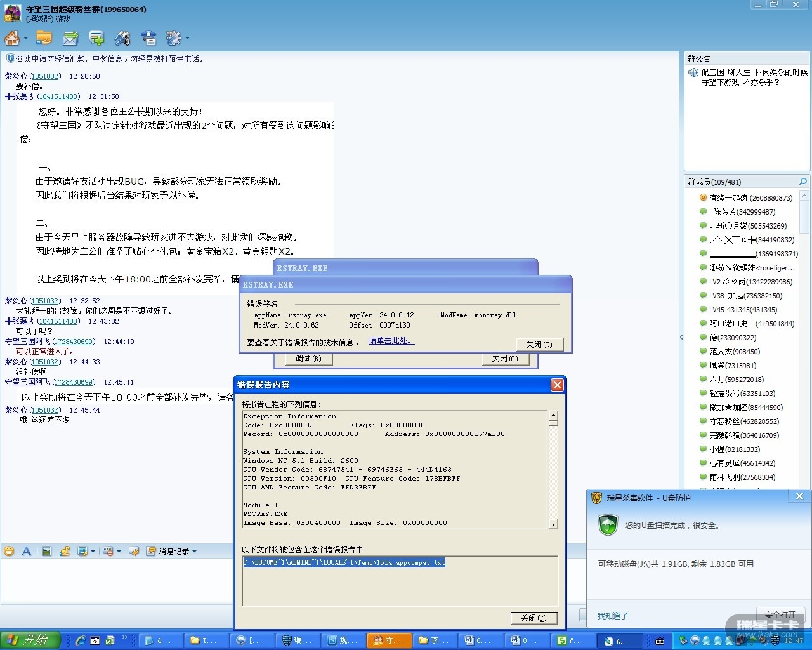Click scroll down arrow in exception info box
This screenshot has height=650, width=812.
[x=553, y=524]
